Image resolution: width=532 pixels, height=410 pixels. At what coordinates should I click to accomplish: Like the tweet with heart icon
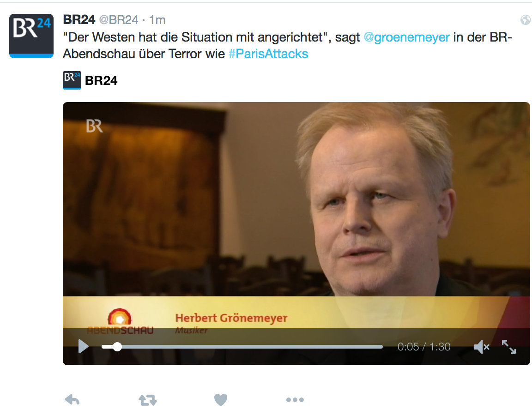tap(221, 400)
